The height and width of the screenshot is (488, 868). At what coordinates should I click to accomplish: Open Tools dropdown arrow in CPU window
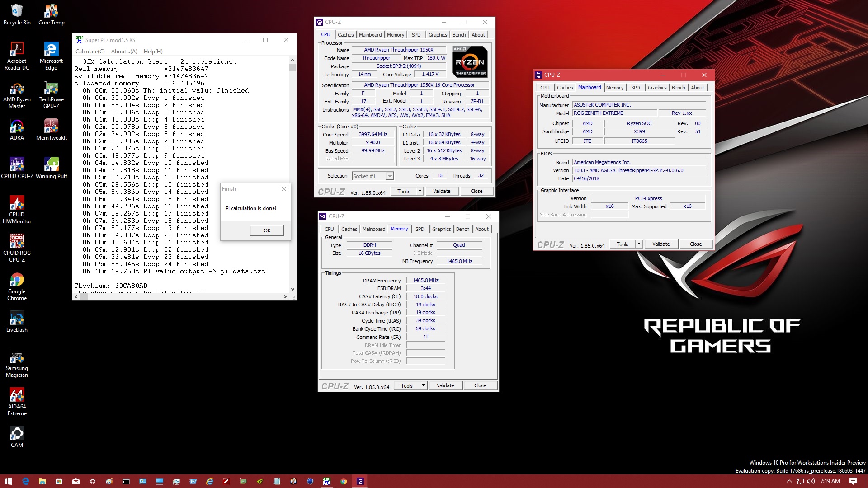(420, 191)
